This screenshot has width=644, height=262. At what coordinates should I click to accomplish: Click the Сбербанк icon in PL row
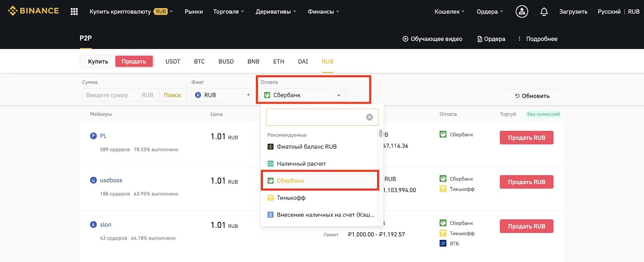(x=443, y=134)
